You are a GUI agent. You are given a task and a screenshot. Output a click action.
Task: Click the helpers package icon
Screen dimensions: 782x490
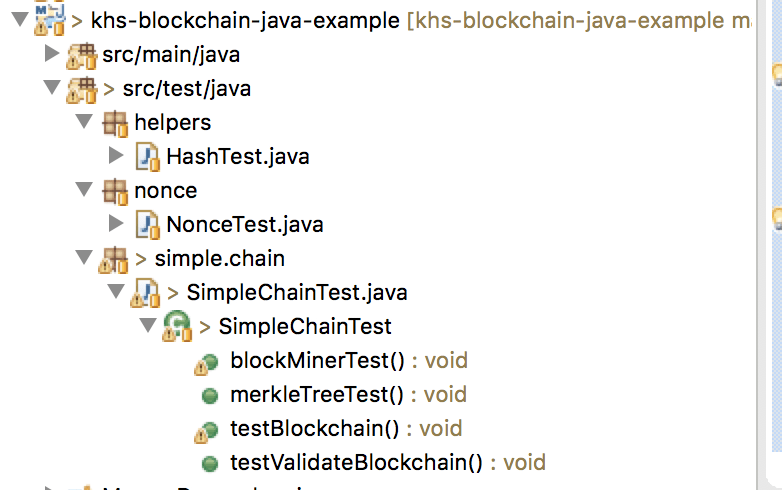pos(115,123)
